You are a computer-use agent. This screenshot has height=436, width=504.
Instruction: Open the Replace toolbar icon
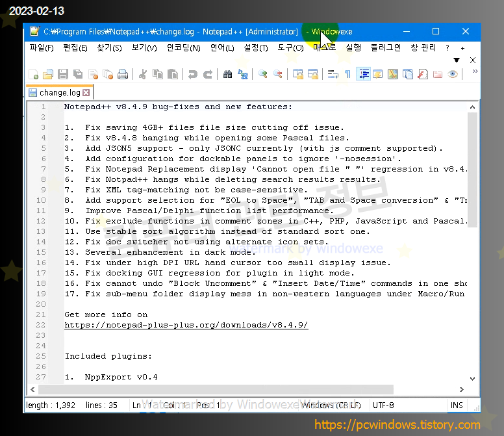point(243,74)
